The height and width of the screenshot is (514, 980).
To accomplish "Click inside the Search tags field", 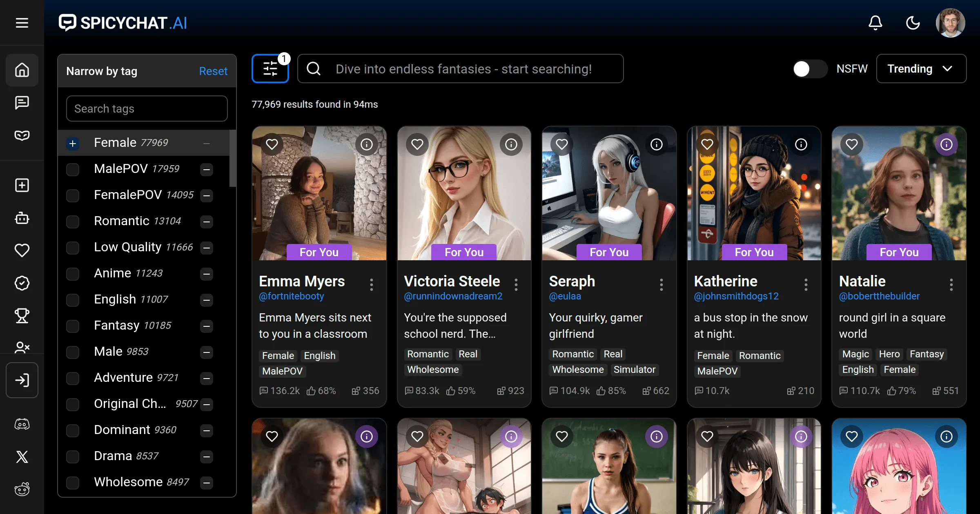I will coord(147,109).
